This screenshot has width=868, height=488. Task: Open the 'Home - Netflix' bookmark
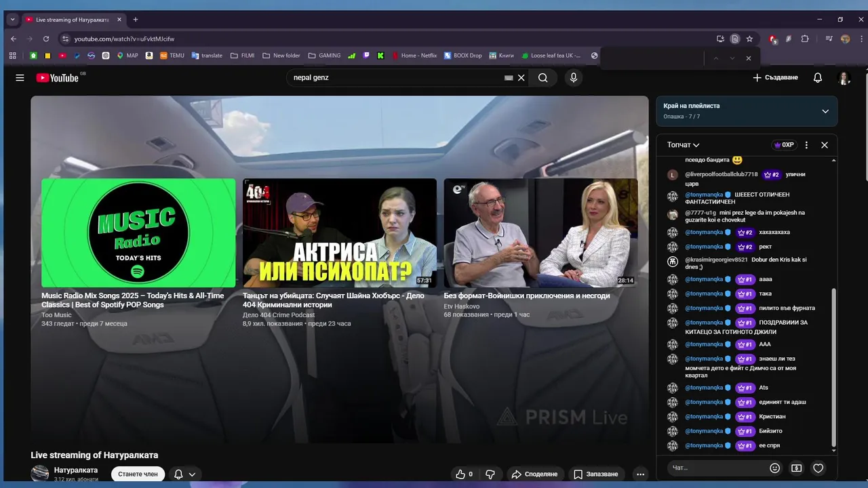tap(414, 56)
